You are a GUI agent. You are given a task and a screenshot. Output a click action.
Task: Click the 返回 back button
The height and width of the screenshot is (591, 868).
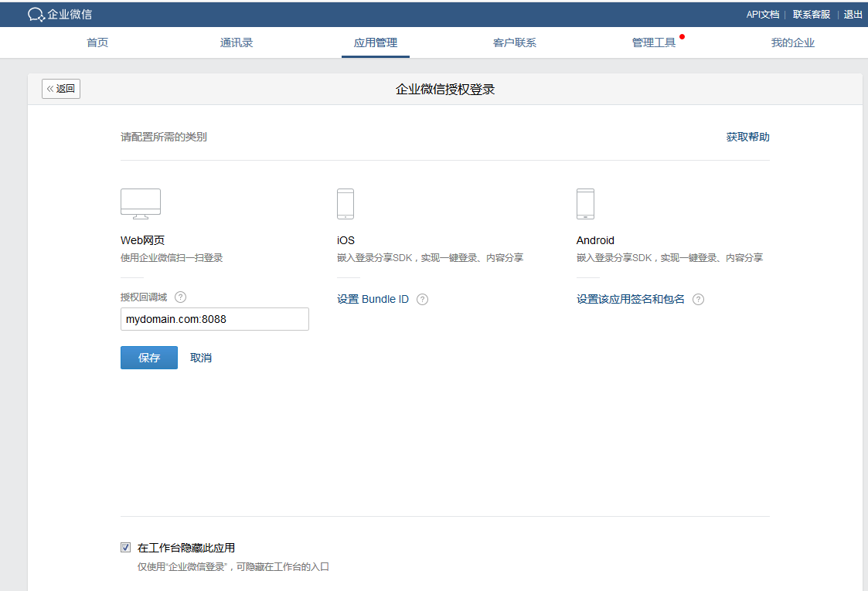click(x=61, y=89)
